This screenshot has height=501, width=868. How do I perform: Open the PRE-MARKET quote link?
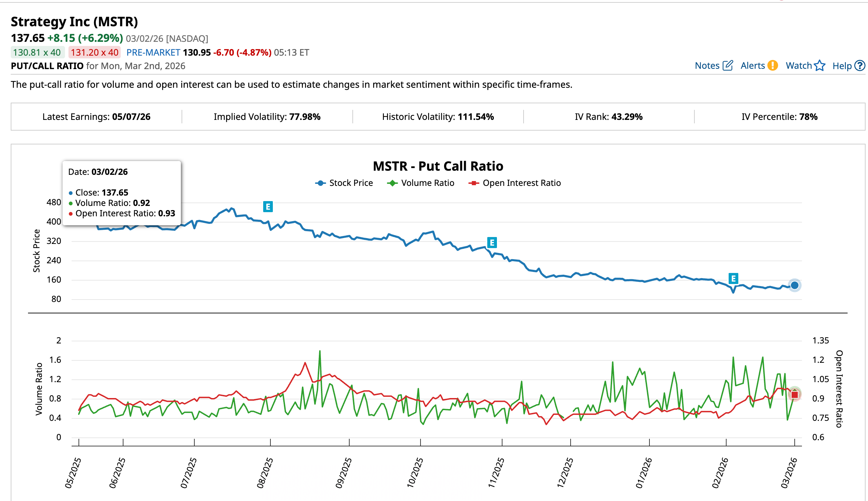(154, 53)
